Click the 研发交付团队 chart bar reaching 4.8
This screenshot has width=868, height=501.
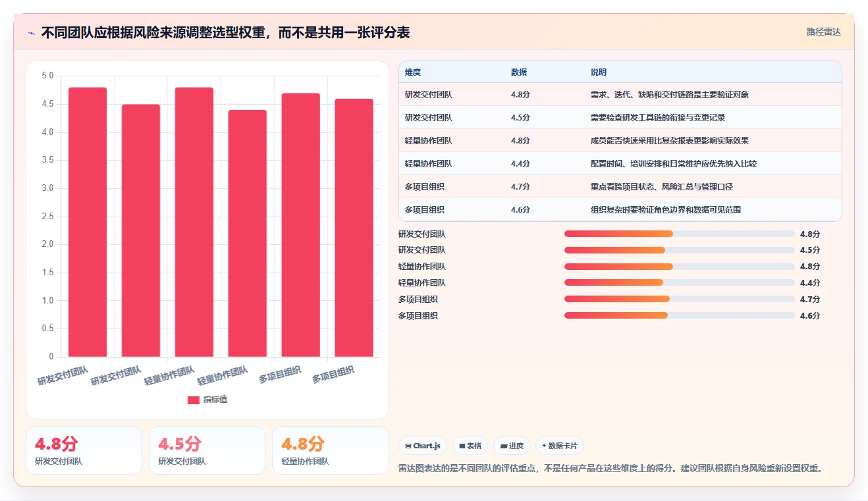coord(88,222)
